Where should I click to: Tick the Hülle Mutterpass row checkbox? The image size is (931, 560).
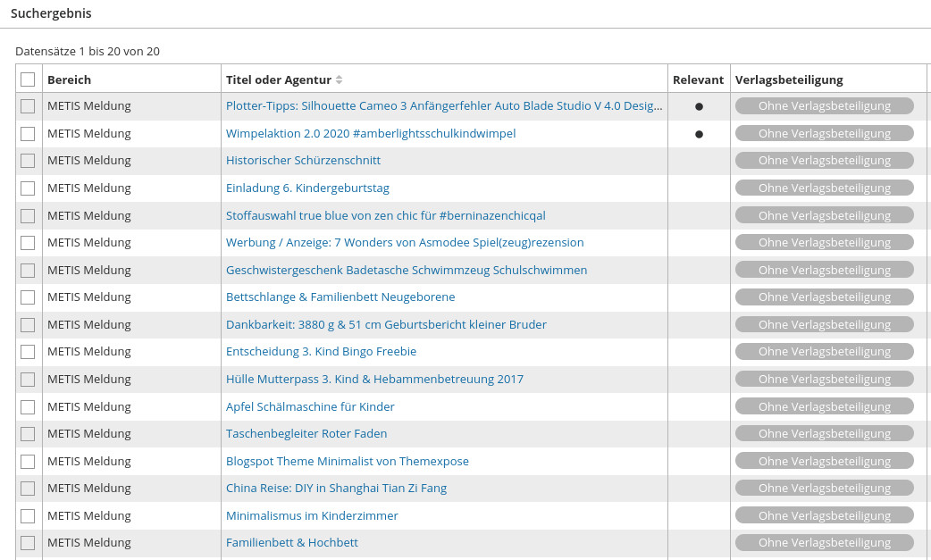pyautogui.click(x=28, y=379)
